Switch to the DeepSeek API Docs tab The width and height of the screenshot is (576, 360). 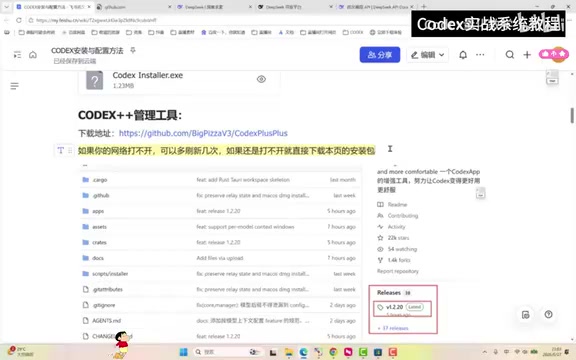376,7
